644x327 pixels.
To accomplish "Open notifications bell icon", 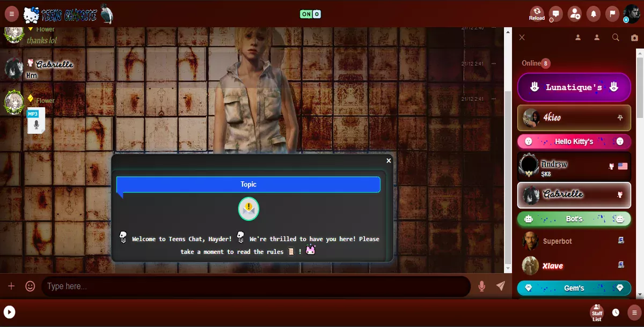I will [x=594, y=14].
